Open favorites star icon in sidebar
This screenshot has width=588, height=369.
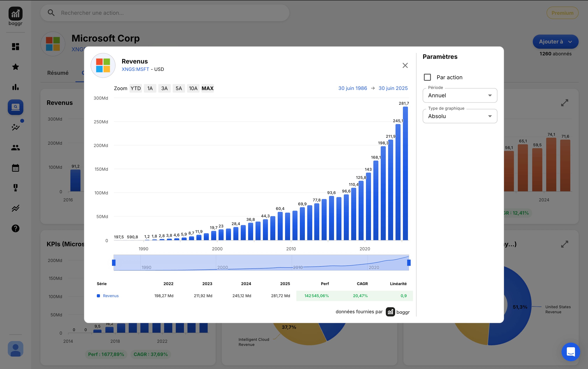[15, 67]
